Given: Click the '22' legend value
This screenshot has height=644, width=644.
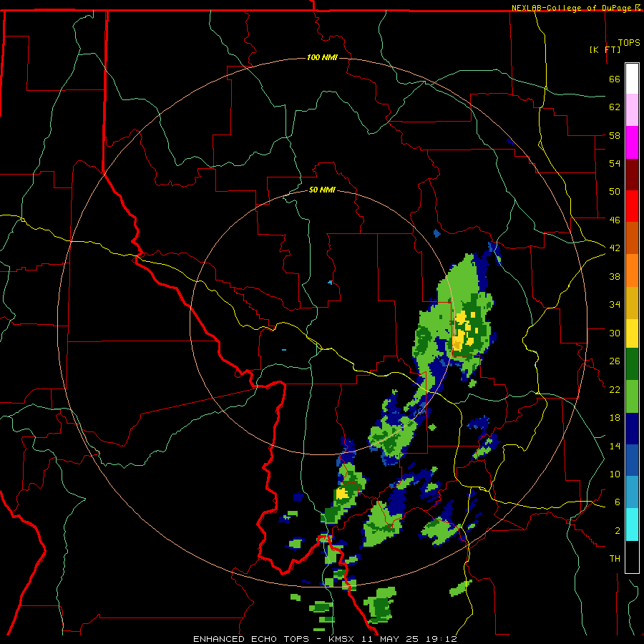Looking at the screenshot, I should [x=615, y=389].
